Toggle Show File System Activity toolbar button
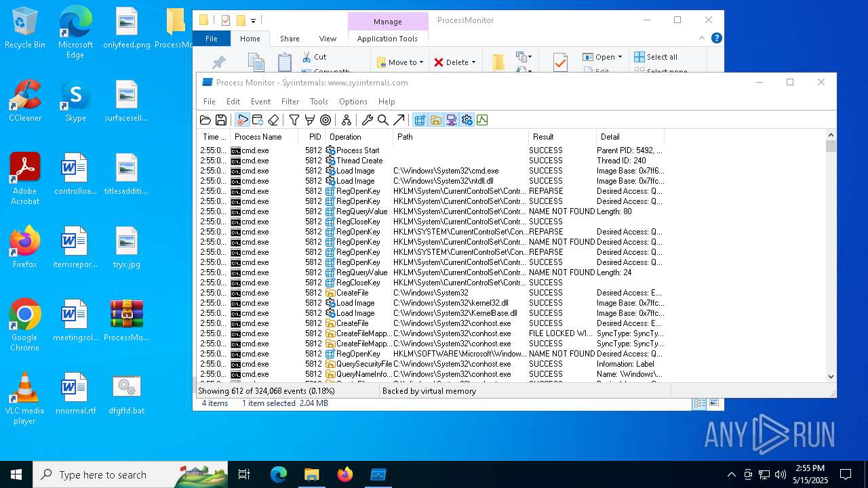This screenshot has height=488, width=868. (435, 120)
